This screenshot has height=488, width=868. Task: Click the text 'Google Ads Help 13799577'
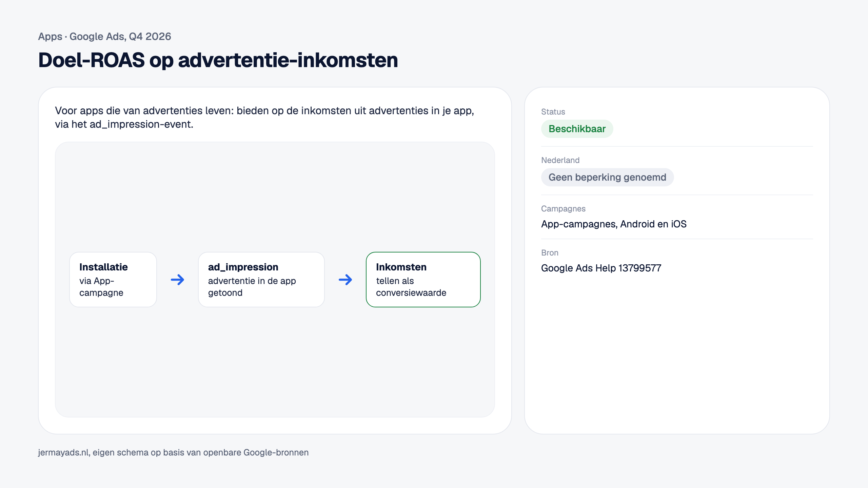tap(601, 268)
